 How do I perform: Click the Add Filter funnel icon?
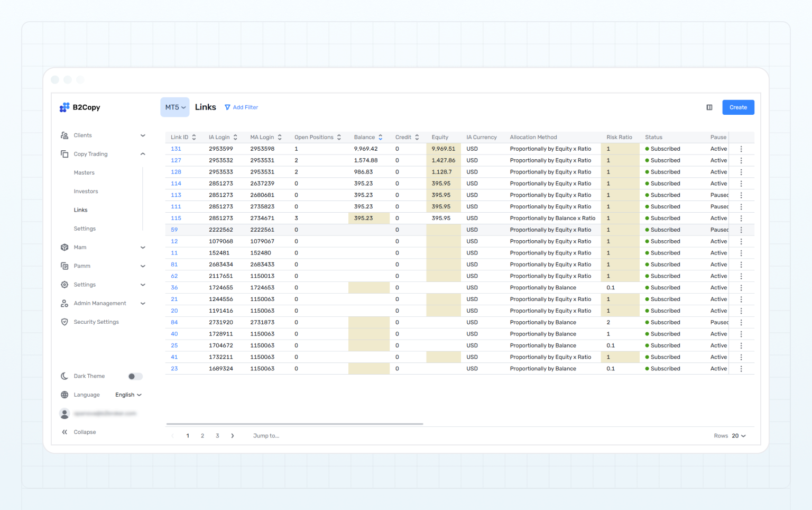point(227,107)
